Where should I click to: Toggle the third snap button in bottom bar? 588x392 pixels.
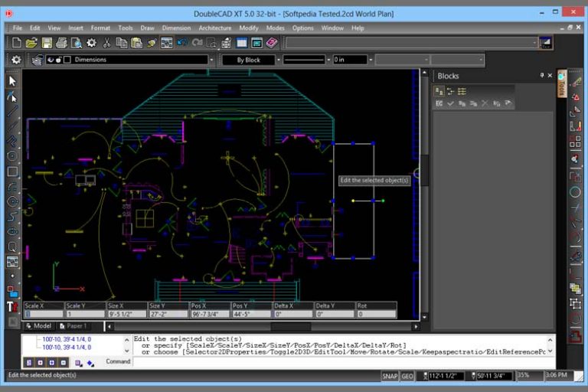pos(52,363)
